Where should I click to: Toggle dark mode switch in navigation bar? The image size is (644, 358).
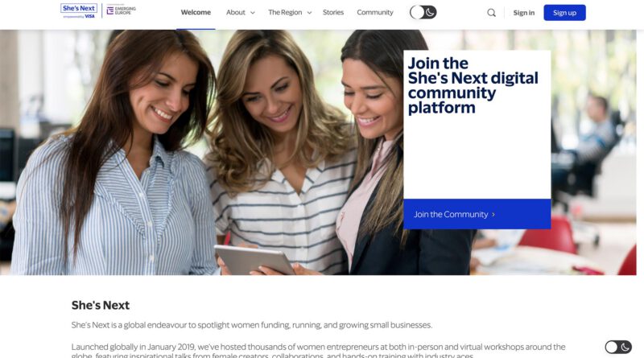(x=423, y=12)
